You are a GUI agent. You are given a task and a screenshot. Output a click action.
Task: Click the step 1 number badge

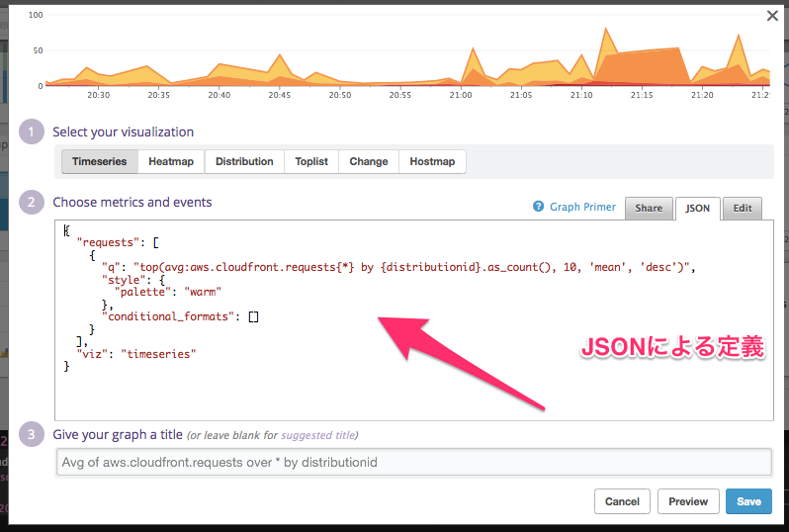[x=32, y=132]
